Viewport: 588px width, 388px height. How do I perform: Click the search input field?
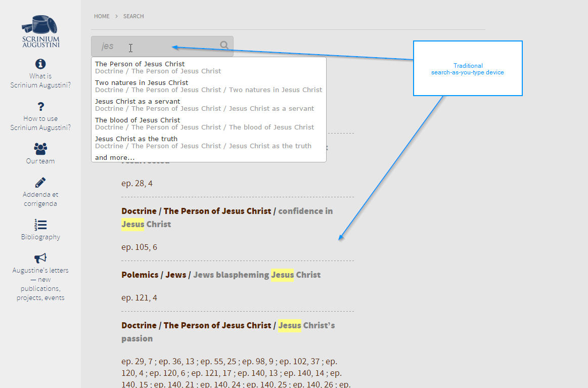[157, 47]
